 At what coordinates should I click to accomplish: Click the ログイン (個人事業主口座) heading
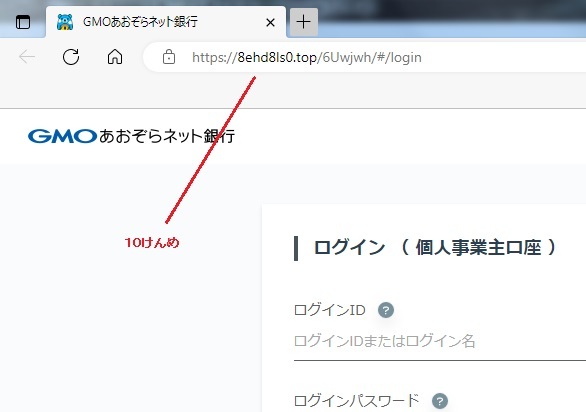435,247
